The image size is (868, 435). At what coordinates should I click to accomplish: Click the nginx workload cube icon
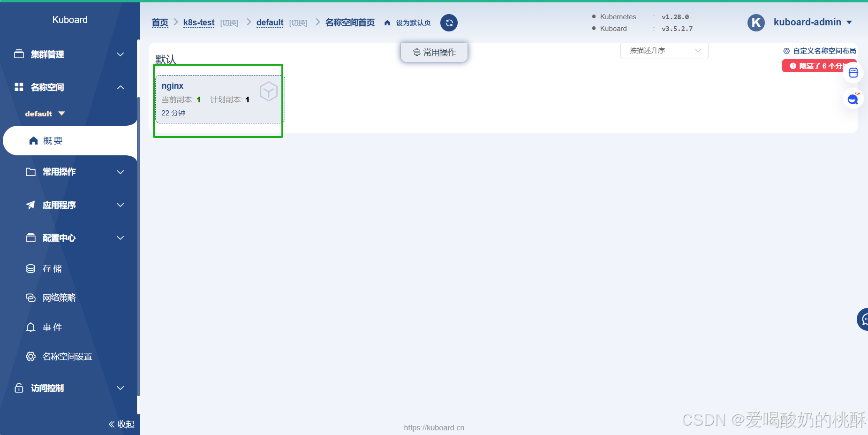click(269, 91)
